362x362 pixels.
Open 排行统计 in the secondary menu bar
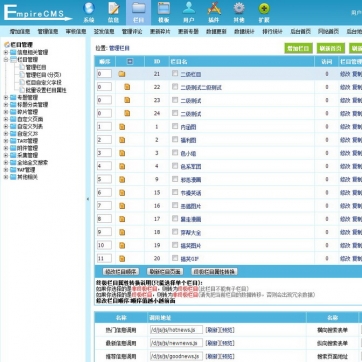click(x=272, y=32)
